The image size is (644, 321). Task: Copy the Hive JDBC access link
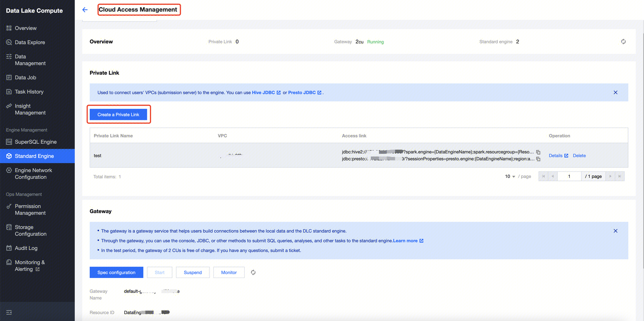538,152
